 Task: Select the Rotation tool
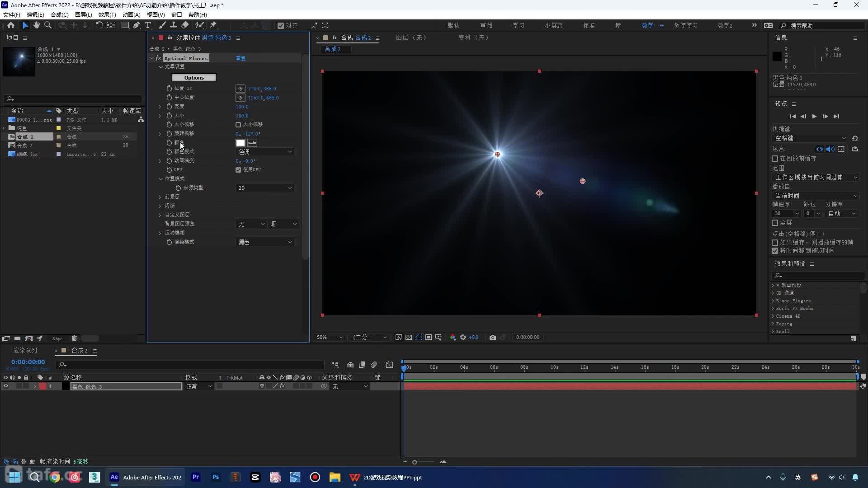[x=99, y=25]
